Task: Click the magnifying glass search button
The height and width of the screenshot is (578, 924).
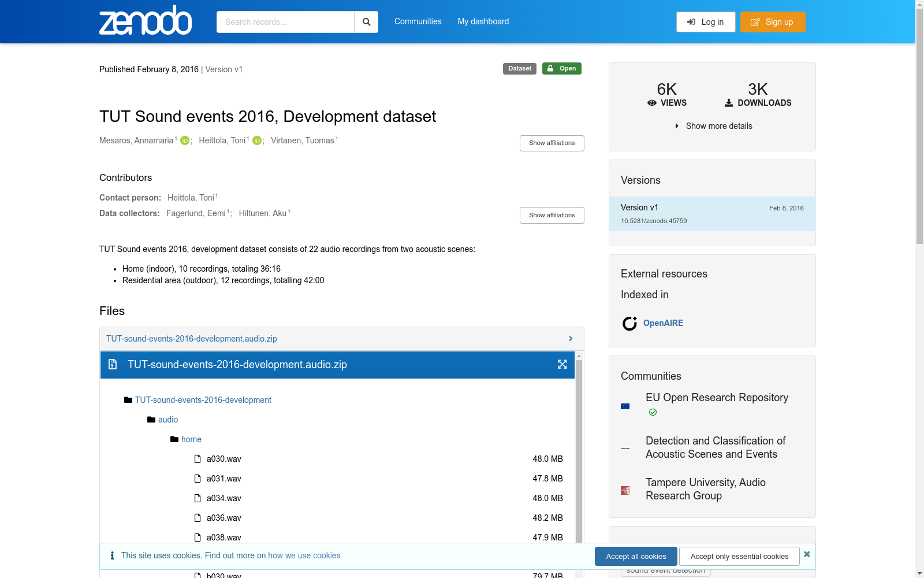Action: tap(366, 22)
